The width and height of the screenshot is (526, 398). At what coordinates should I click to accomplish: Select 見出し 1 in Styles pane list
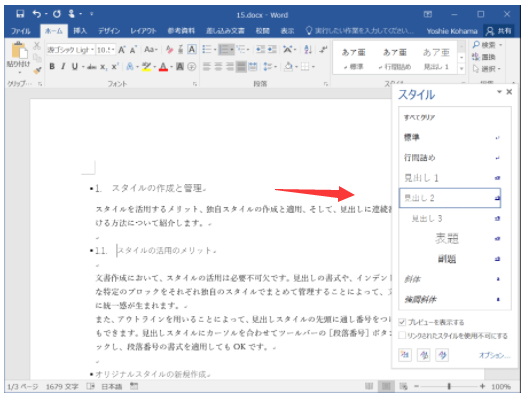[450, 178]
